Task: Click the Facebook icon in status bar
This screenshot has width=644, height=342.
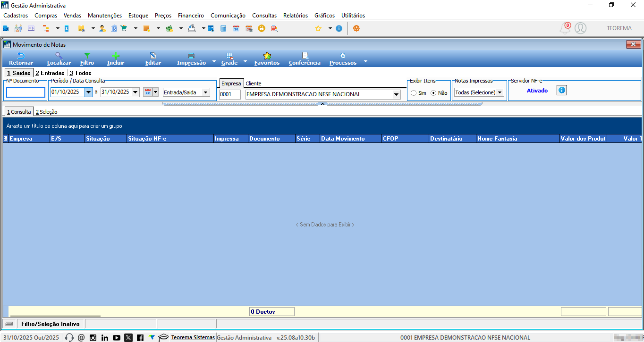Action: [140, 337]
